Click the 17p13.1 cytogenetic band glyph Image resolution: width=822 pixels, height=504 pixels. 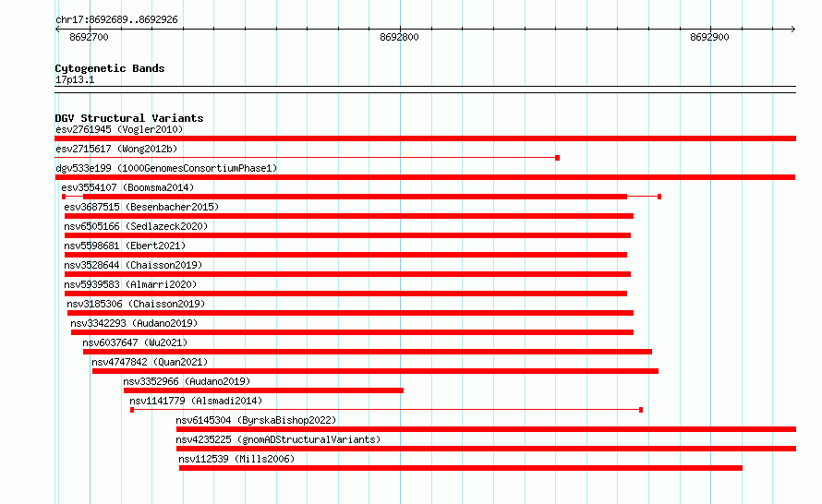pyautogui.click(x=425, y=90)
